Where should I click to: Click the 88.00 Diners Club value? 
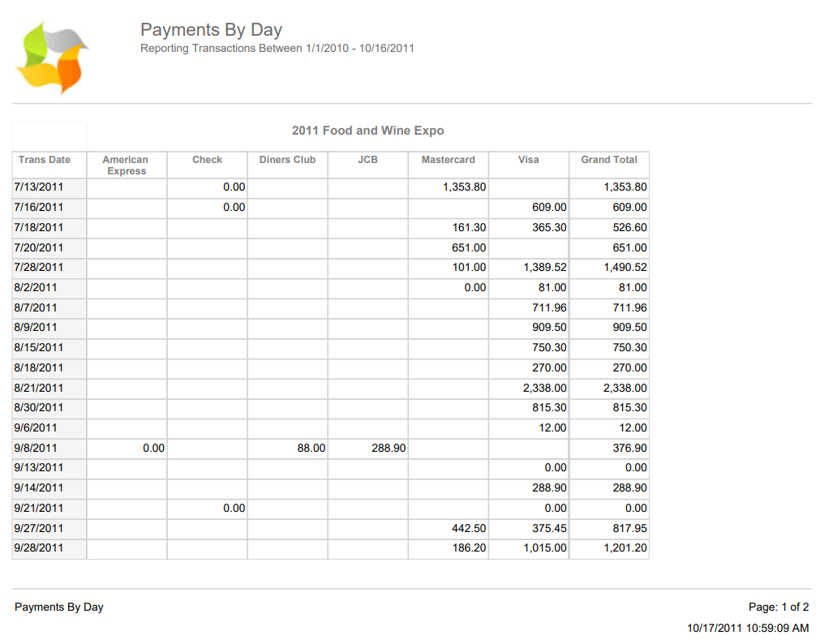tap(311, 448)
